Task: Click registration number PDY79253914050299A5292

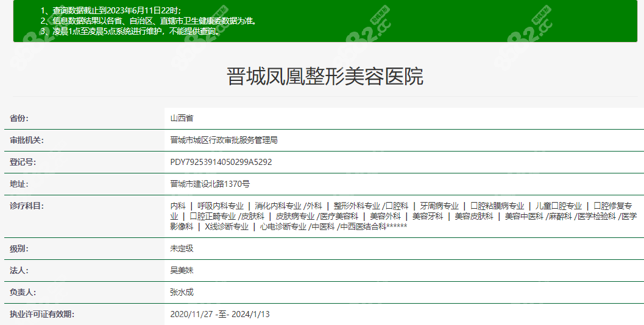Action: [221, 162]
